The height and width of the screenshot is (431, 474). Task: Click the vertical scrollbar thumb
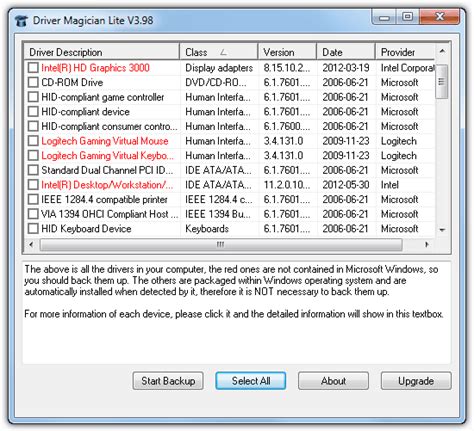point(442,81)
